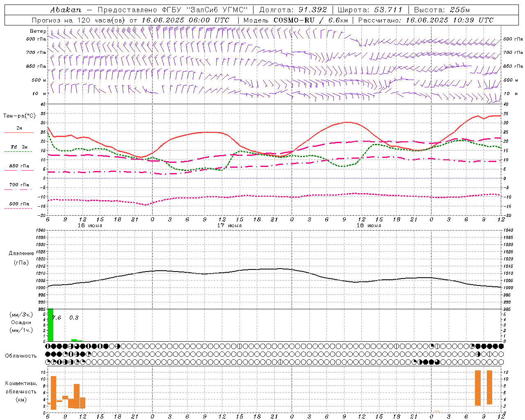
Task: Click the Высота: 255м value
Action: [442, 10]
